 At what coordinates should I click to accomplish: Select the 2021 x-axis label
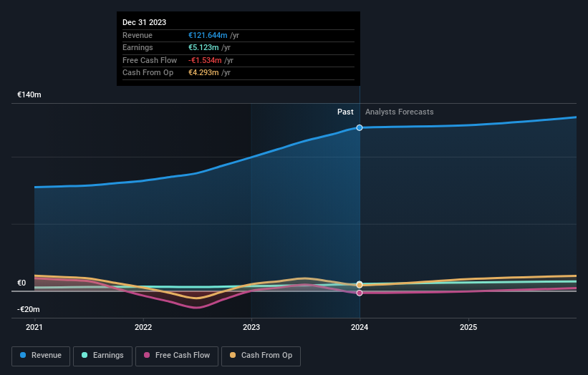(x=34, y=328)
